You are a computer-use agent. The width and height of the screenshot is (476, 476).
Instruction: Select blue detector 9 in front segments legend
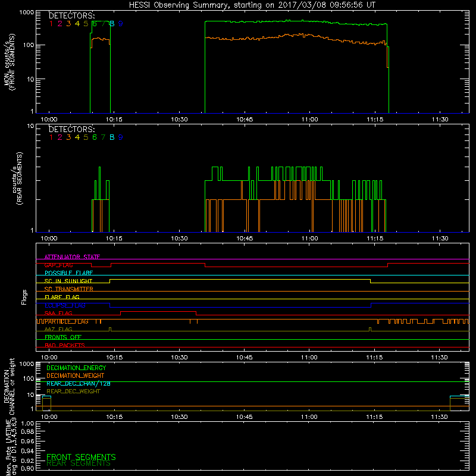pos(121,24)
